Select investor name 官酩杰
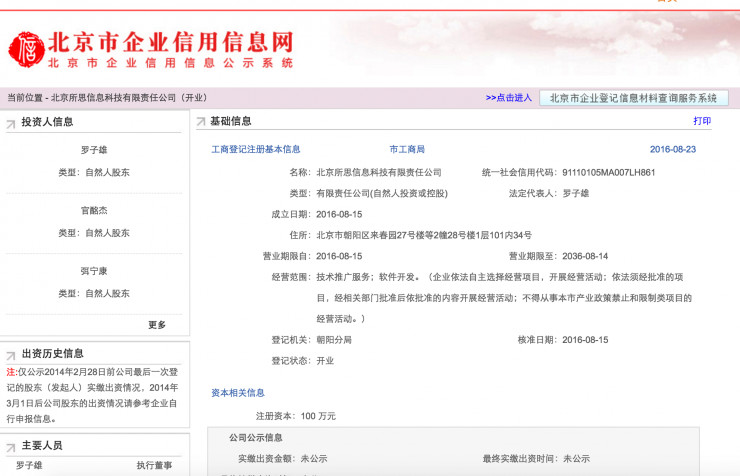740x476 pixels. point(94,210)
